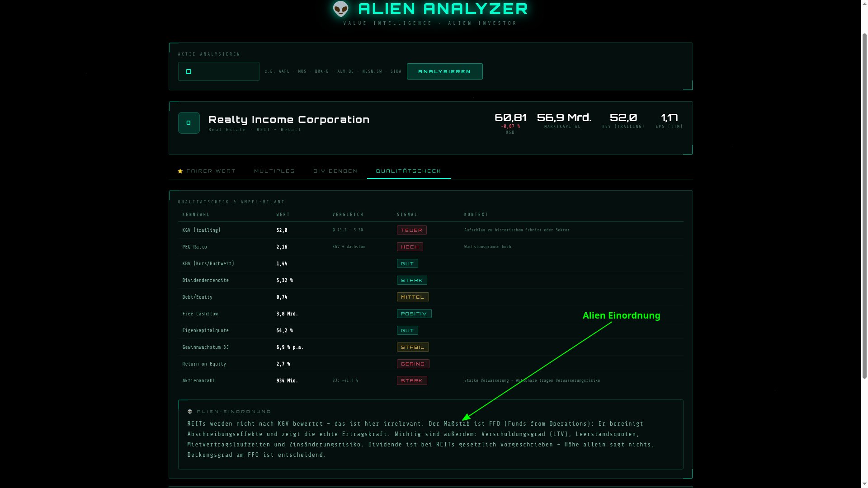The image size is (868, 488).
Task: Click the MITTEL badge for Debt/Equity
Action: 412,297
